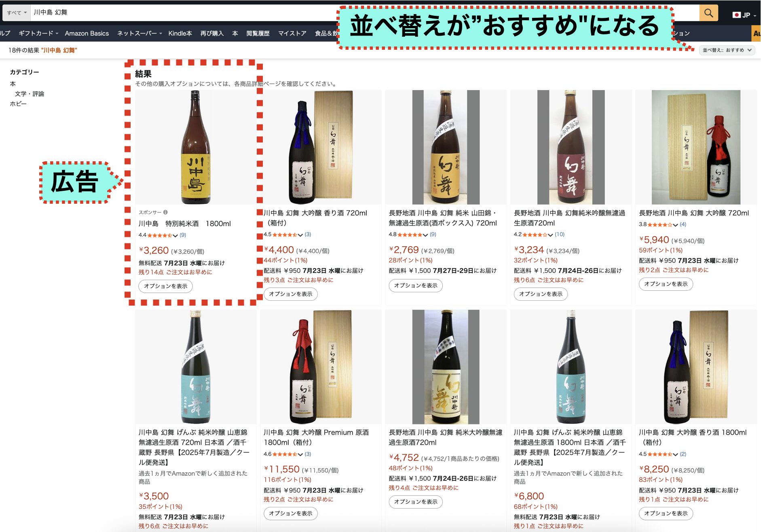
Task: Select the ホビー category link
Action: [18, 104]
